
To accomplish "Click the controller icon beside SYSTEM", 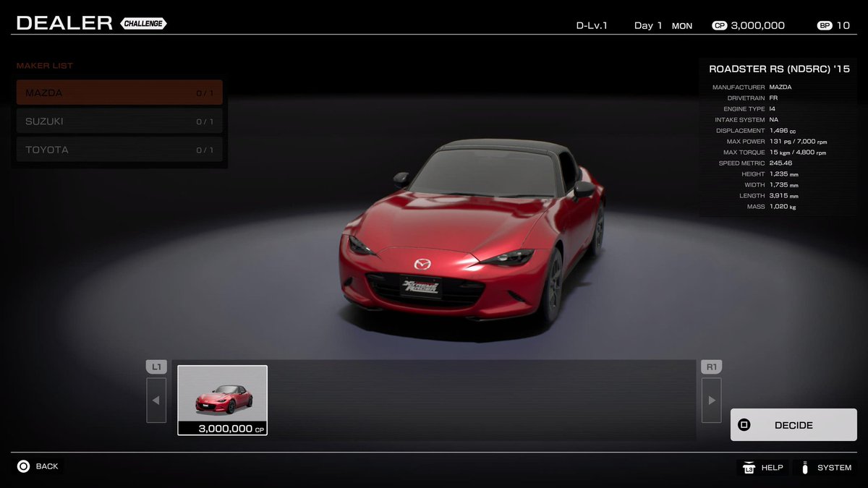I will coord(804,468).
